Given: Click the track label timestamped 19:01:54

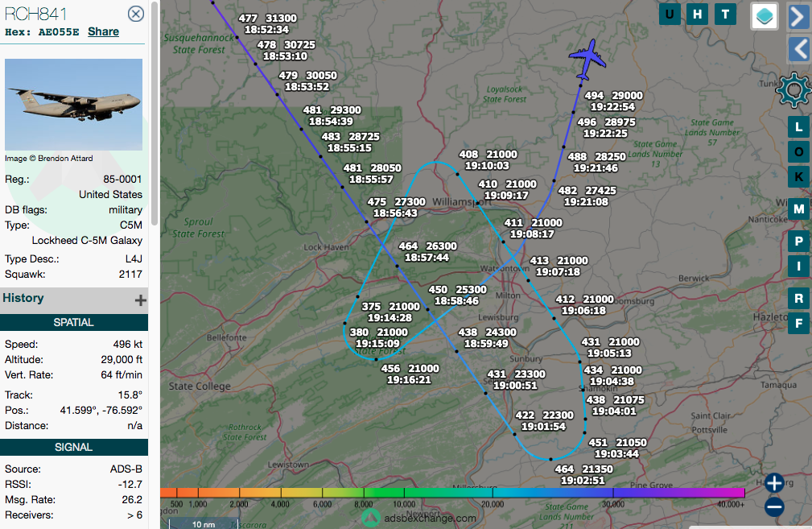Looking at the screenshot, I should pyautogui.click(x=544, y=421).
